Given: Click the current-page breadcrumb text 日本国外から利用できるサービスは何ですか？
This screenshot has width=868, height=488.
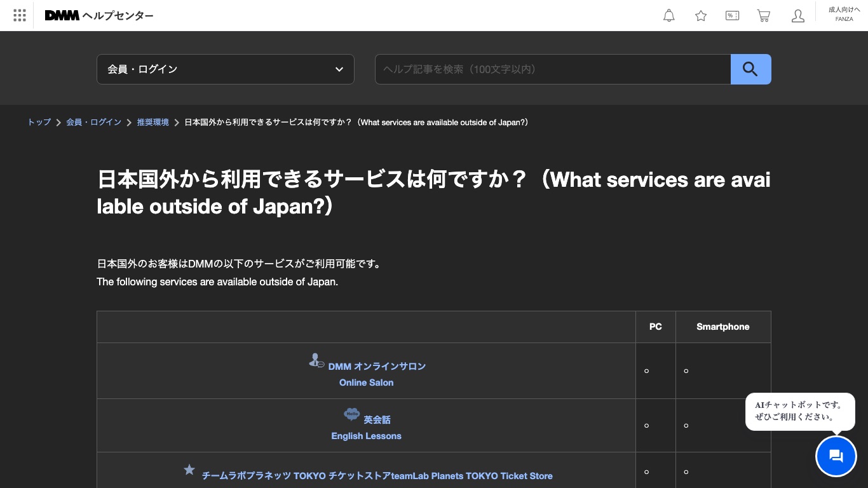Looking at the screenshot, I should 356,122.
